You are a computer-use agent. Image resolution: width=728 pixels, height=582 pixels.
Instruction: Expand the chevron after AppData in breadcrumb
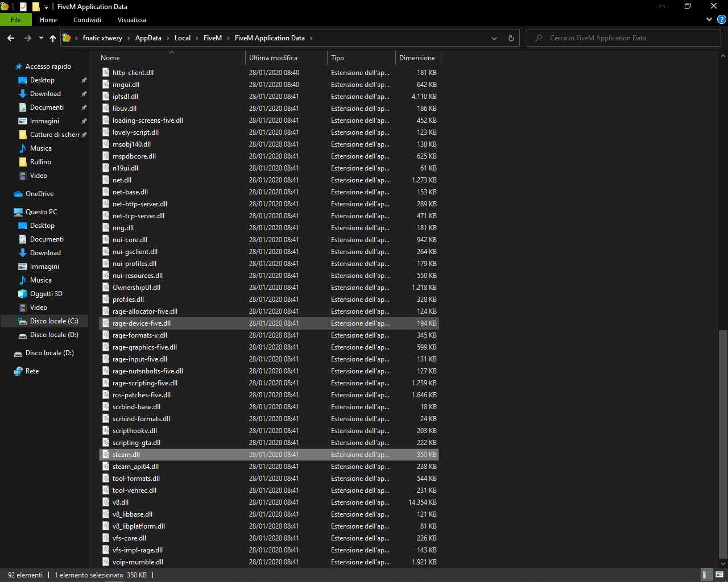click(167, 38)
